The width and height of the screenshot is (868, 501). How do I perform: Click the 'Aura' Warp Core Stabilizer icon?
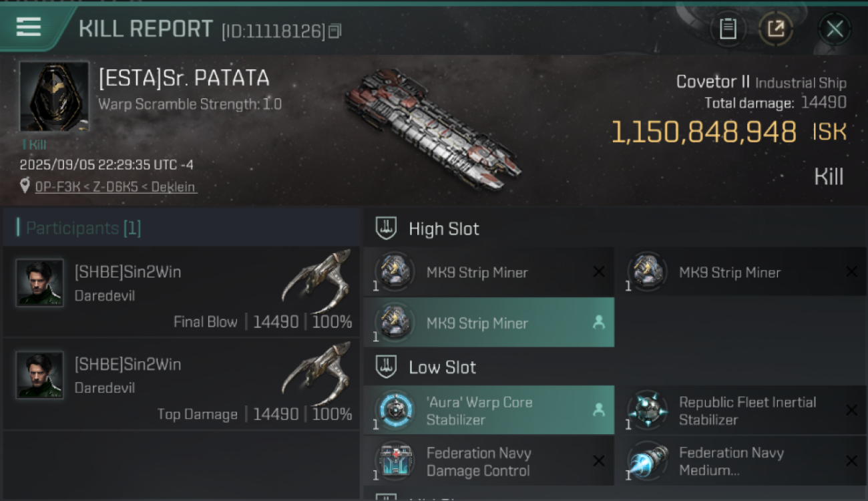click(x=394, y=410)
